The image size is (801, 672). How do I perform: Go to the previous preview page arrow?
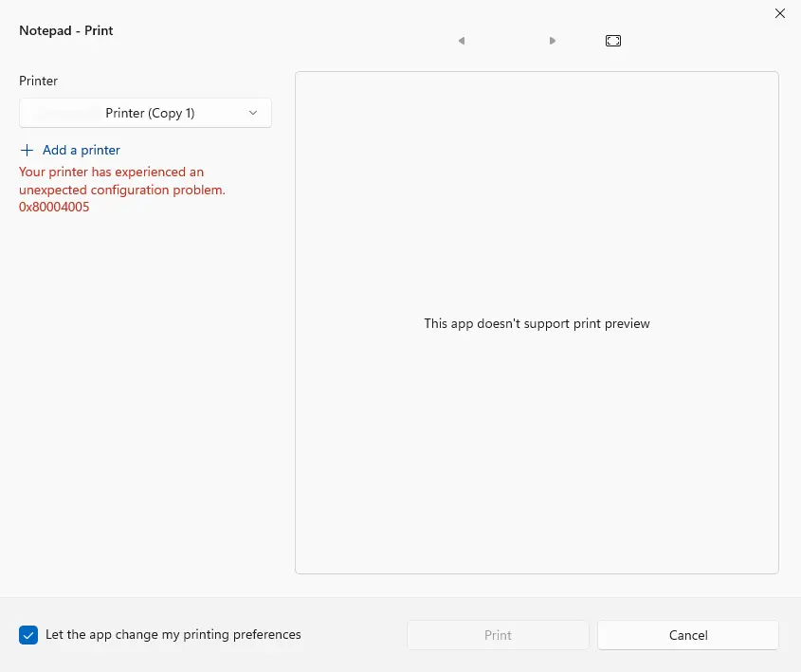(x=462, y=41)
